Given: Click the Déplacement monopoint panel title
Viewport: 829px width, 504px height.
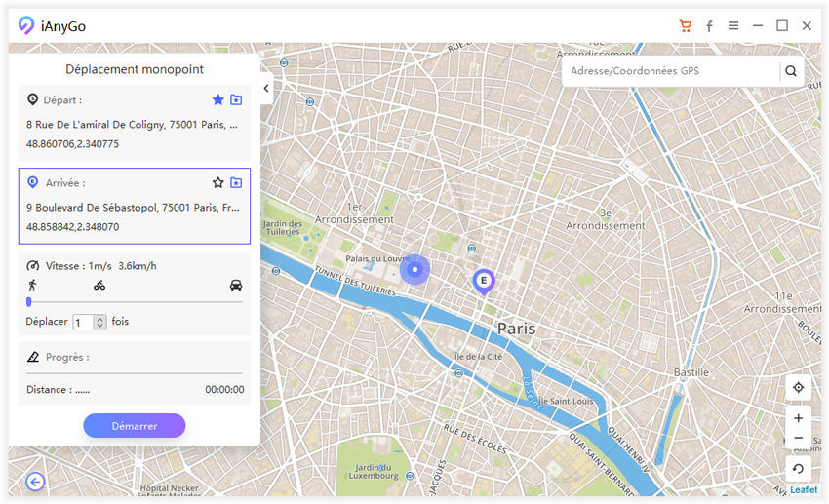Looking at the screenshot, I should (135, 69).
